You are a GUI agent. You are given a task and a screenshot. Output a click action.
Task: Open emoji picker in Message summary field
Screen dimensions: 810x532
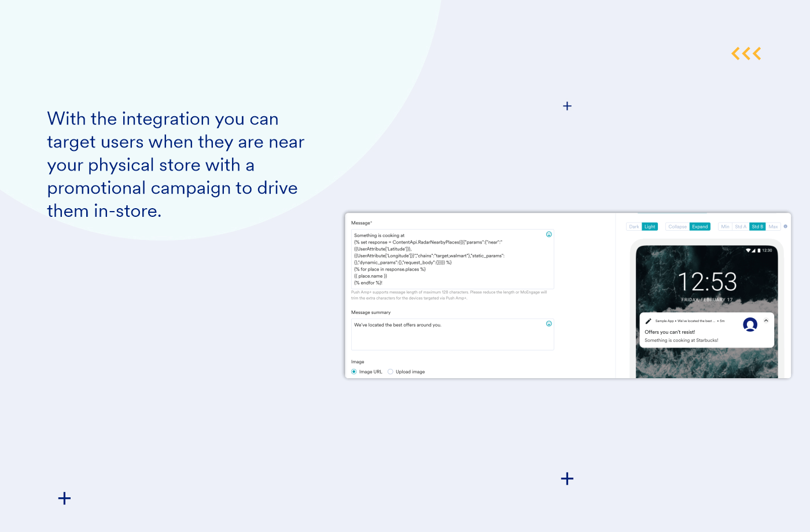click(549, 324)
